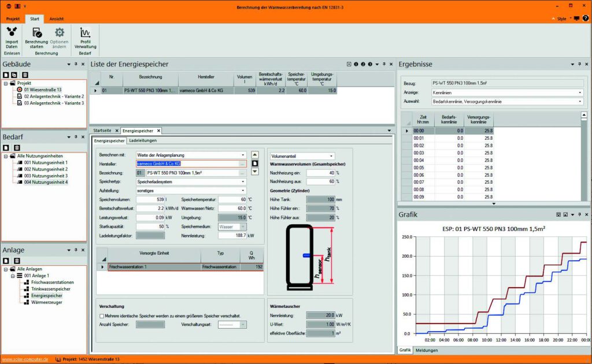This screenshot has height=364, width=592.
Task: Switch to the Ansicht ribbon tab
Action: [57, 19]
